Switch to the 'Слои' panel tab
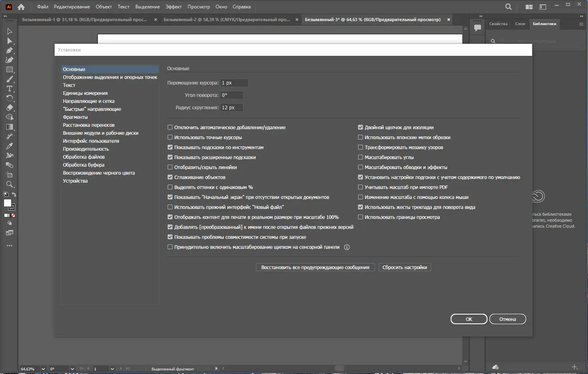Screen dimensions: 588x374 [520, 24]
